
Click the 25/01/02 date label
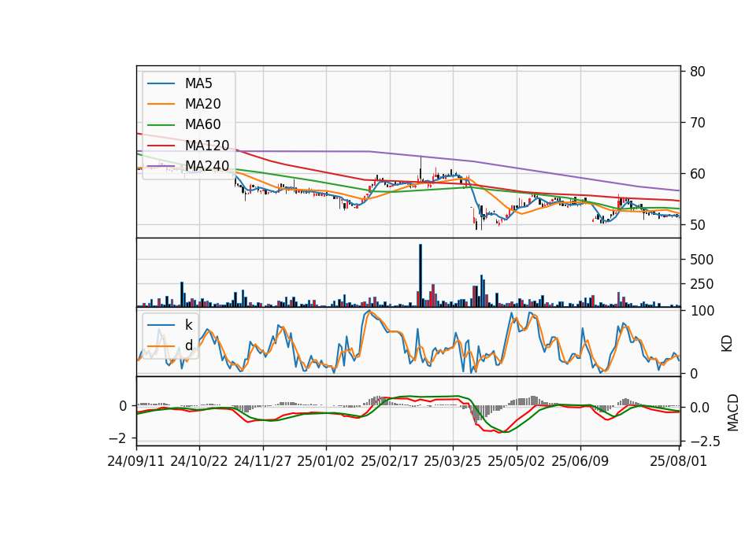coord(326,461)
